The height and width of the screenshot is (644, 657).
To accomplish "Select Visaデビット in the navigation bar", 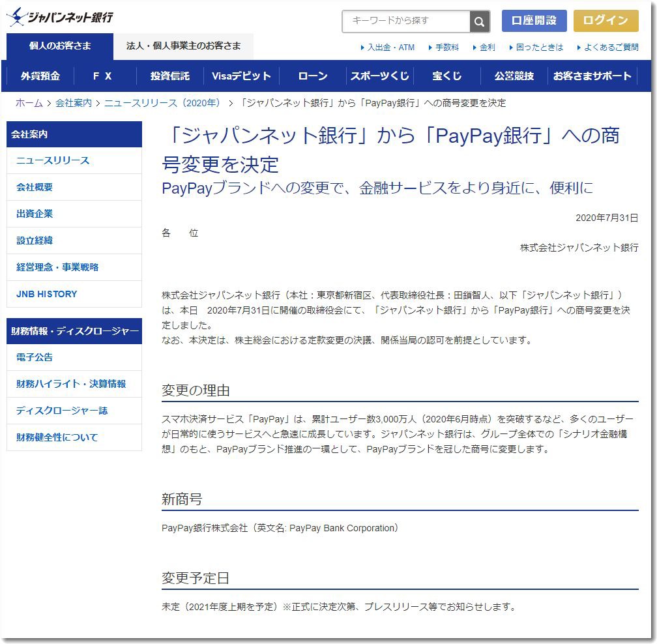I will pyautogui.click(x=241, y=76).
